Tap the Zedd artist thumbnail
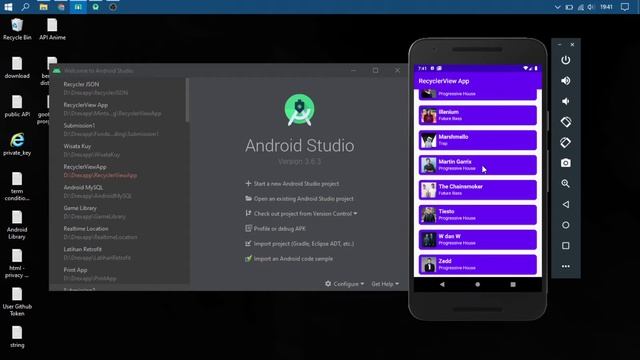This screenshot has width=640, height=360. 429,264
